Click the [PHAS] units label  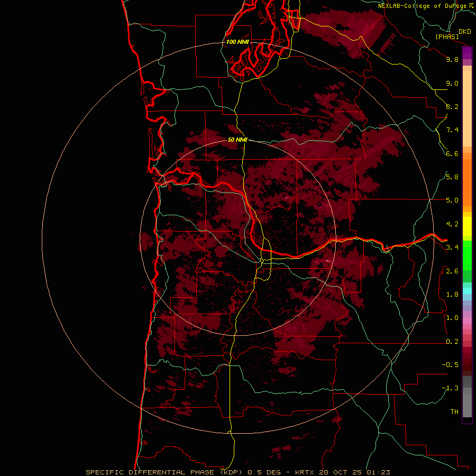pyautogui.click(x=447, y=37)
